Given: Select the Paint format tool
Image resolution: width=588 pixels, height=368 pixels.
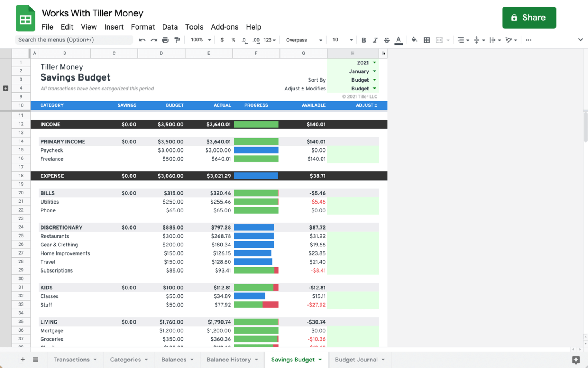Looking at the screenshot, I should (176, 39).
